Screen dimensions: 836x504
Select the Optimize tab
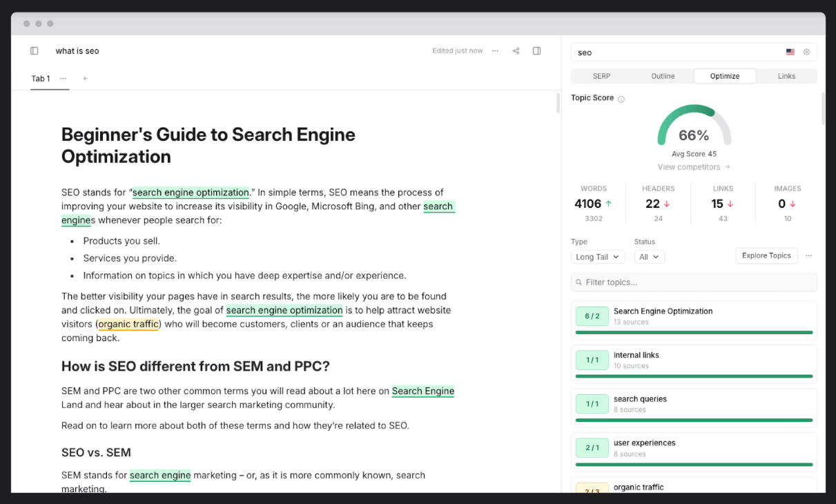725,76
